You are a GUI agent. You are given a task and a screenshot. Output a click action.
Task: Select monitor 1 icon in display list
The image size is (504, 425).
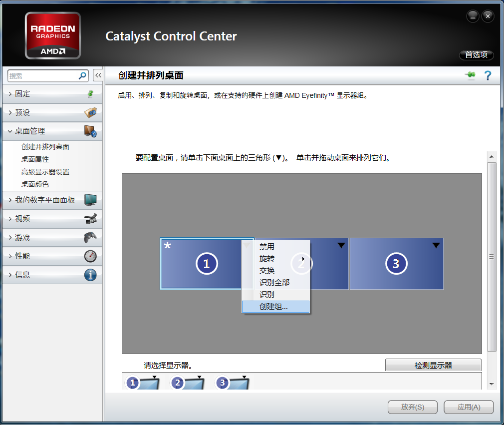[142, 383]
